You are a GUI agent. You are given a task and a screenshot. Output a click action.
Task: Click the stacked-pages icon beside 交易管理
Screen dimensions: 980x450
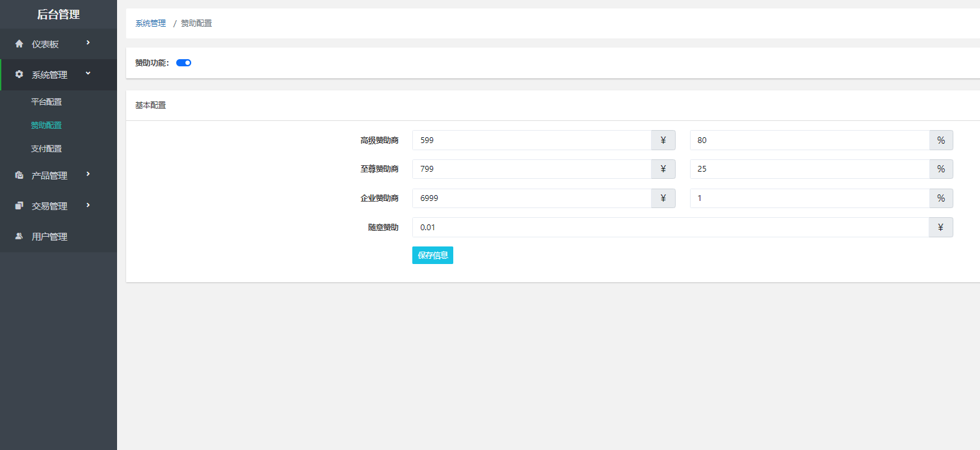tap(19, 206)
